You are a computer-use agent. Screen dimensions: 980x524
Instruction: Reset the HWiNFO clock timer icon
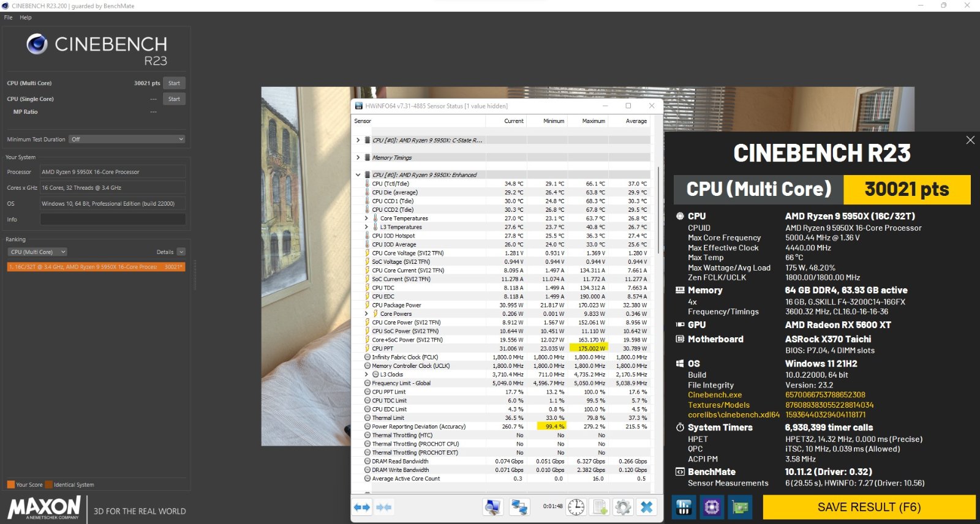576,507
